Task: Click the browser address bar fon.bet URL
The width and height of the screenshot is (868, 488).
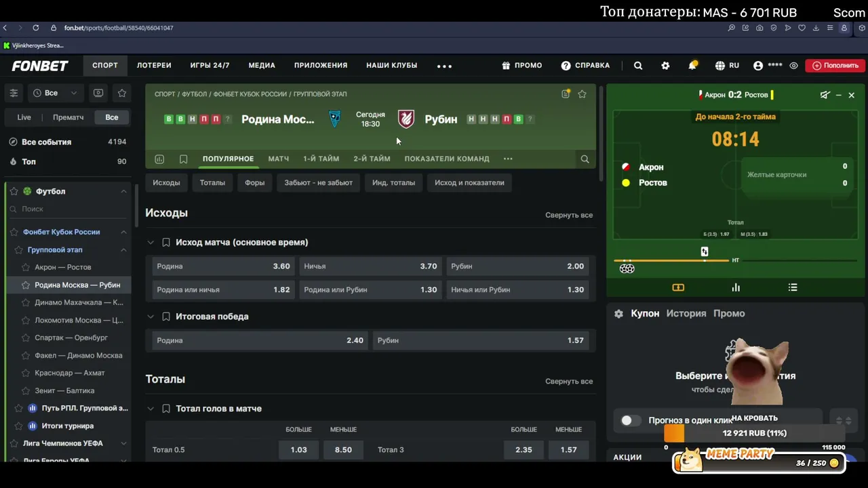Action: 119,28
